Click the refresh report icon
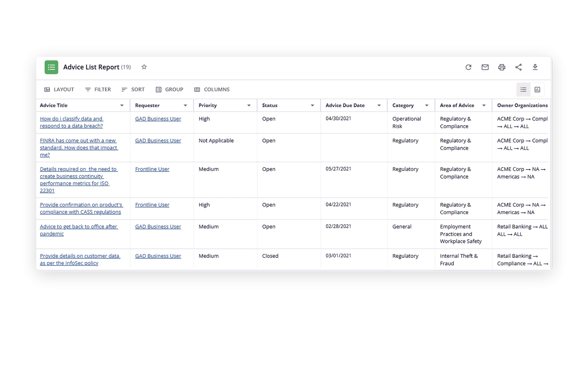 tap(468, 67)
